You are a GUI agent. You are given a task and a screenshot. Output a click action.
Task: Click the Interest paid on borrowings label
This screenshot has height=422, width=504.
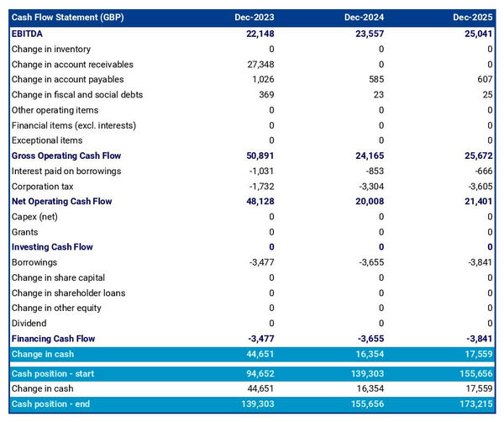coord(66,171)
